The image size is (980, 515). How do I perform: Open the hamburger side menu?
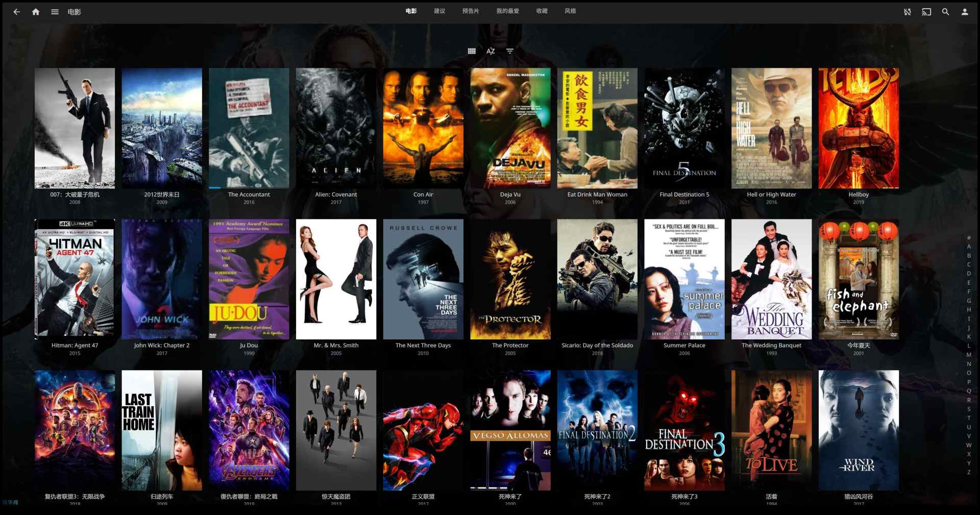pos(55,12)
